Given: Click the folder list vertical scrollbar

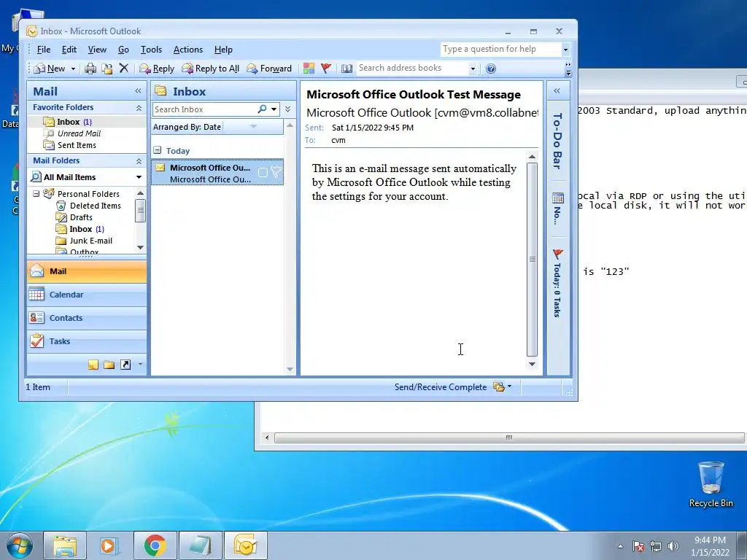Looking at the screenshot, I should pyautogui.click(x=140, y=211).
